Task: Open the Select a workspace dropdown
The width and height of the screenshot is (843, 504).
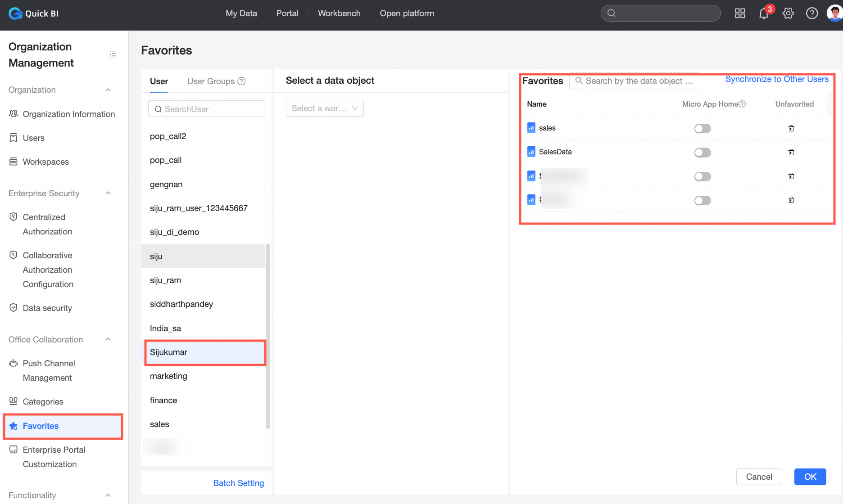Action: pos(325,108)
